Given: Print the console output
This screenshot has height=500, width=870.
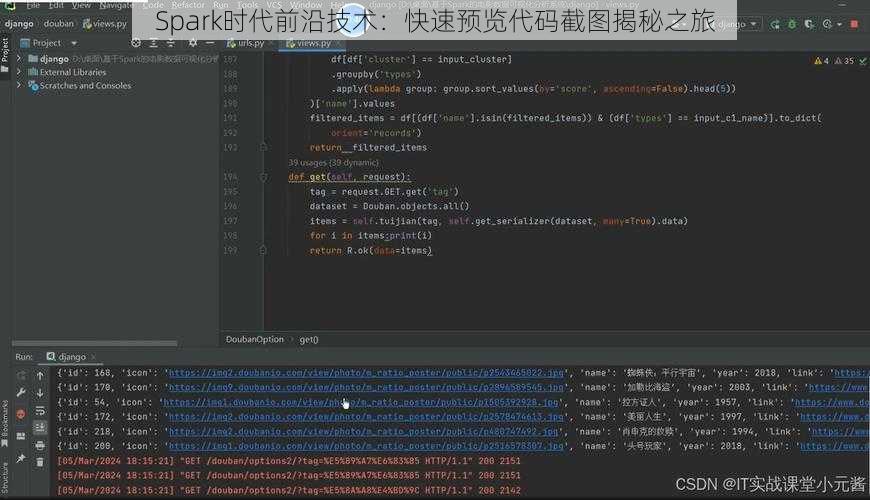Looking at the screenshot, I should (x=40, y=445).
